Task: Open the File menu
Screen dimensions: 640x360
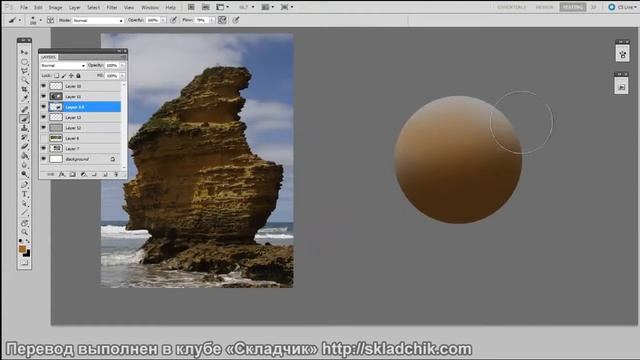Action: [24, 7]
